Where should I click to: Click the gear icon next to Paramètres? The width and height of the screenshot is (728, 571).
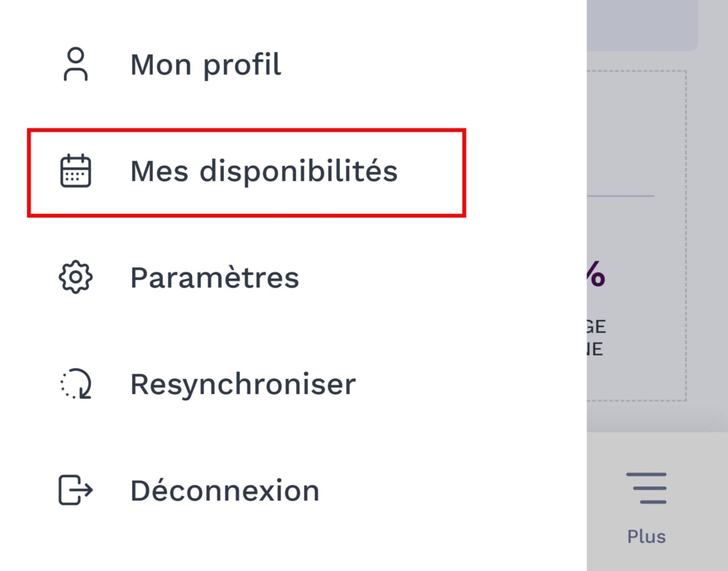75,277
